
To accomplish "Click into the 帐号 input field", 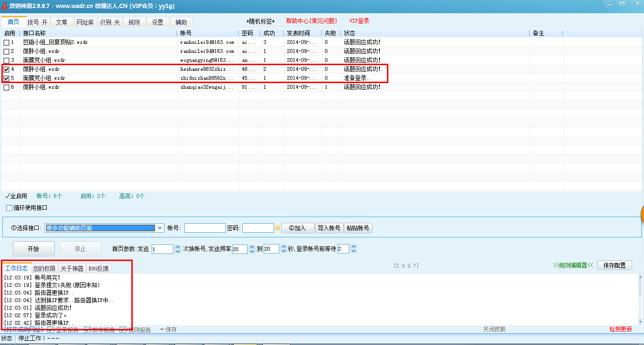I will [x=205, y=228].
